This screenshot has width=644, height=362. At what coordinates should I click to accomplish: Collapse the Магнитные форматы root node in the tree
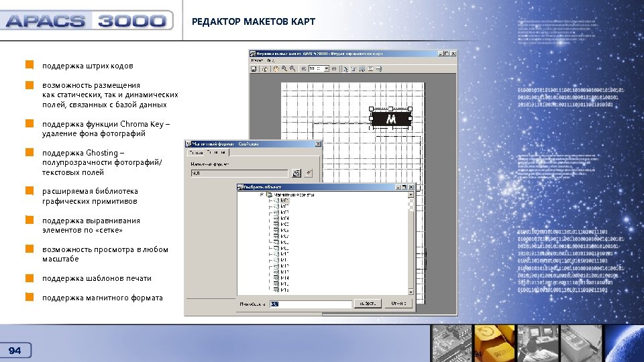(262, 194)
